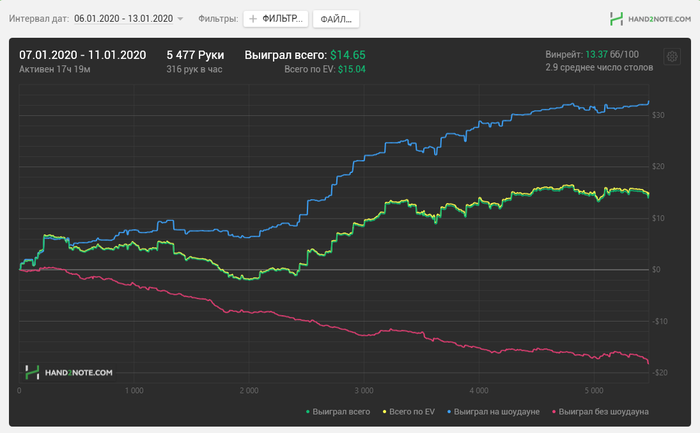Click the 5 000 x-axis label
The height and width of the screenshot is (433, 700).
tap(594, 391)
